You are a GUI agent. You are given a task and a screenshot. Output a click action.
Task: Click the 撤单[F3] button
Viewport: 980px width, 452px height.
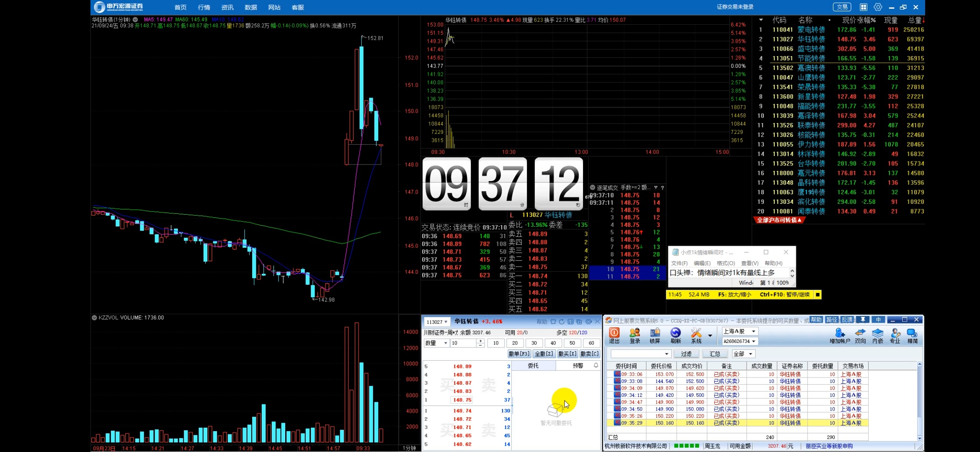click(x=519, y=354)
